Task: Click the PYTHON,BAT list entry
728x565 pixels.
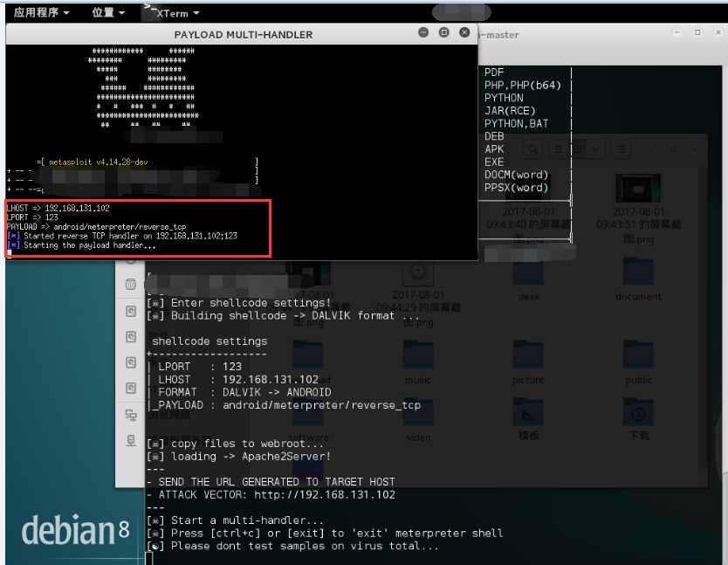Action: 516,124
